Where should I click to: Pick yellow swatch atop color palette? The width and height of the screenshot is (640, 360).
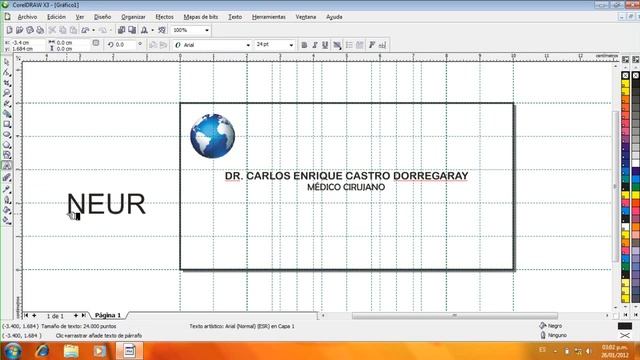(x=625, y=83)
